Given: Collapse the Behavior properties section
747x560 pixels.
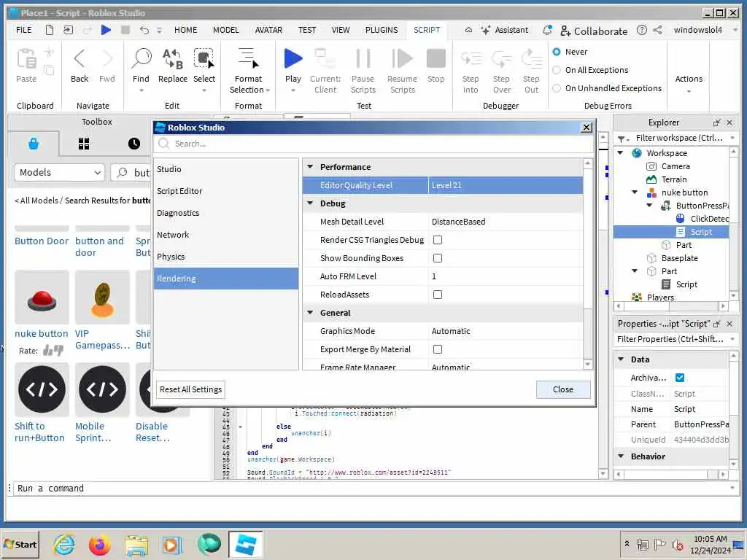Looking at the screenshot, I should (x=621, y=456).
